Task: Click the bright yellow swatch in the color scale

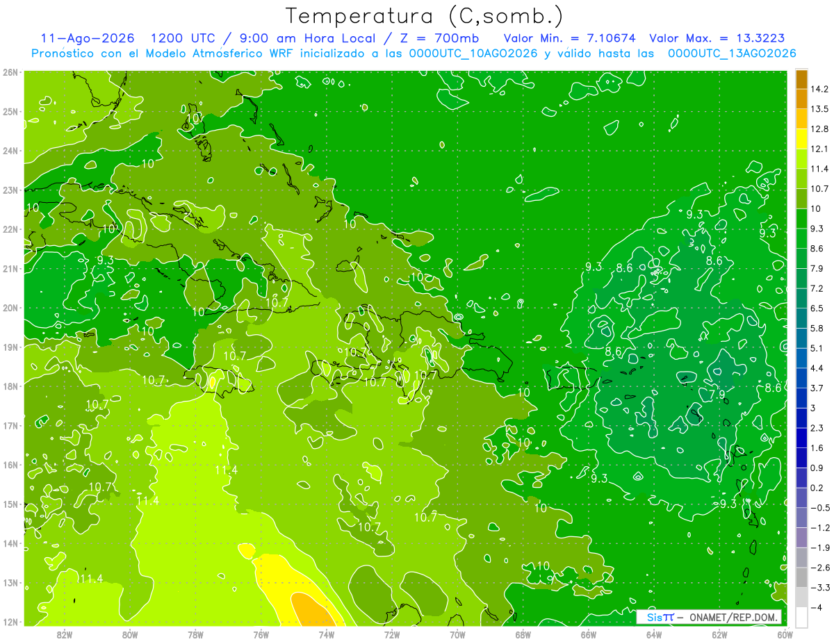Action: 801,138
